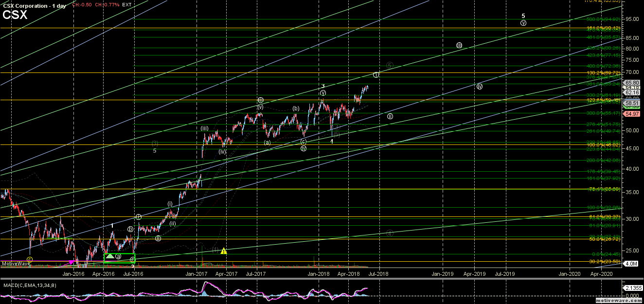644x304 pixels.
Task: Select the wave 5 label at top right
Action: point(523,16)
